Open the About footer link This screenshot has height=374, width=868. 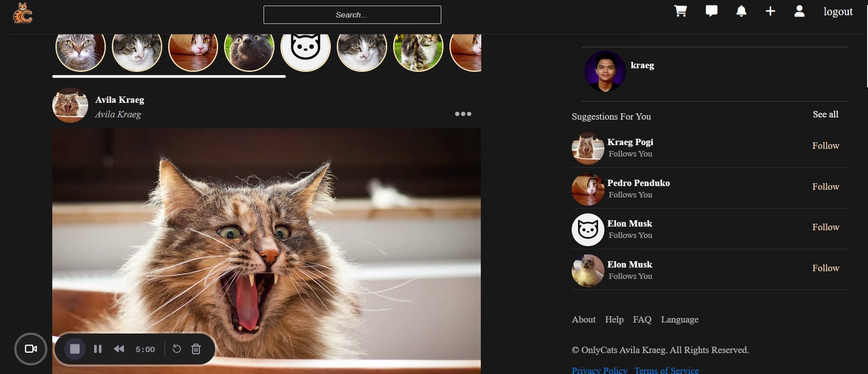(x=584, y=319)
